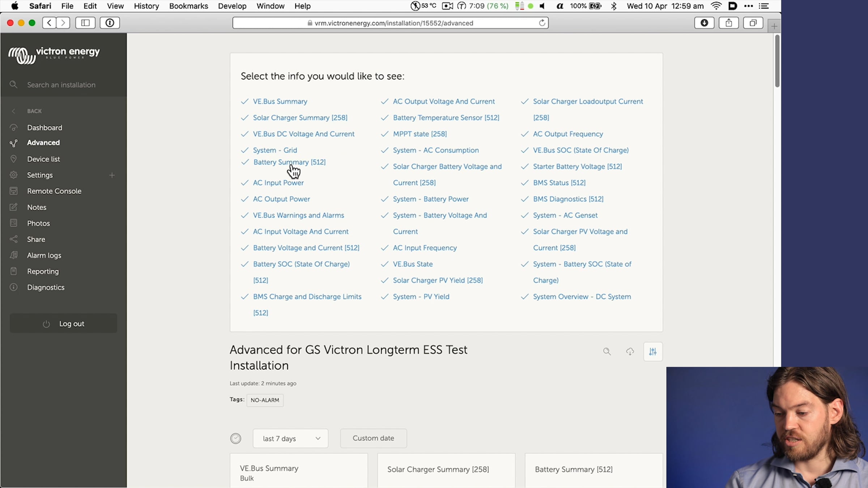868x488 pixels.
Task: Open the Bookmarks menu
Action: 189,6
